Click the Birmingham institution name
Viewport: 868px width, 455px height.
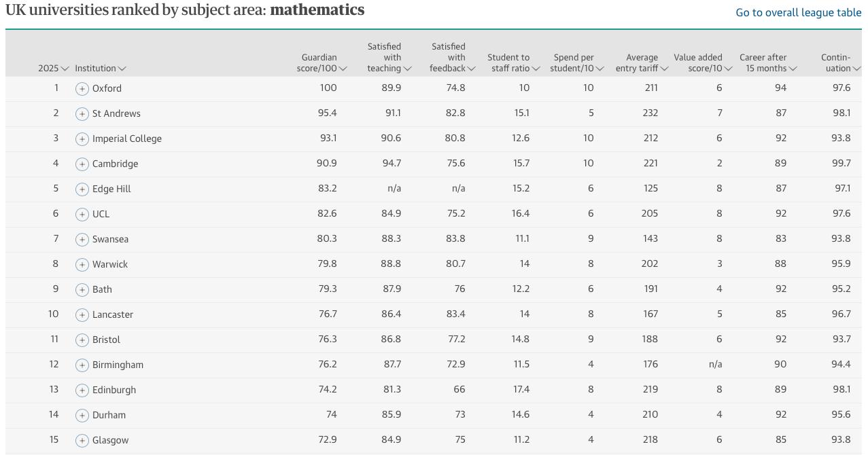pyautogui.click(x=118, y=365)
